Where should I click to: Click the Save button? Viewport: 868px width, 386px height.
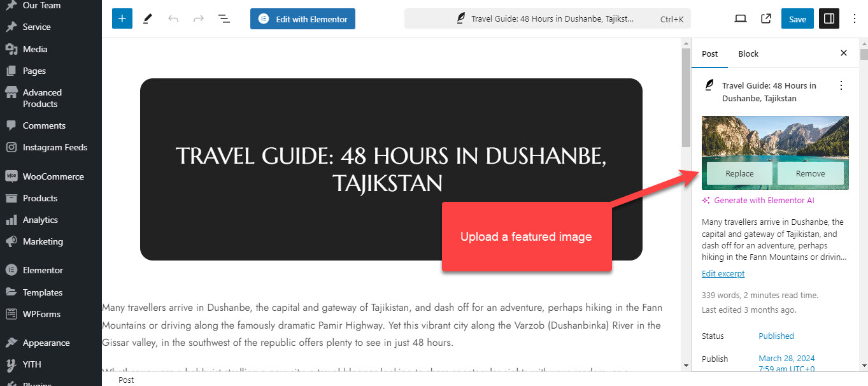[x=797, y=19]
